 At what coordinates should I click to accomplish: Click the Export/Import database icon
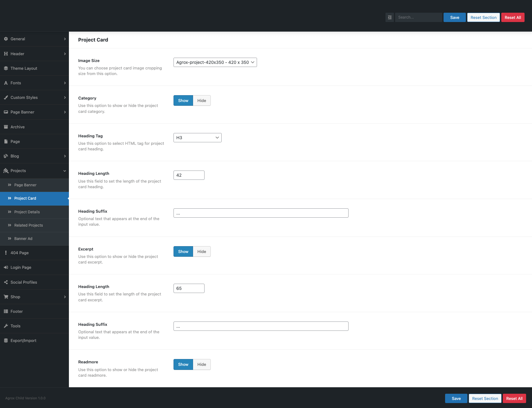(x=6, y=340)
